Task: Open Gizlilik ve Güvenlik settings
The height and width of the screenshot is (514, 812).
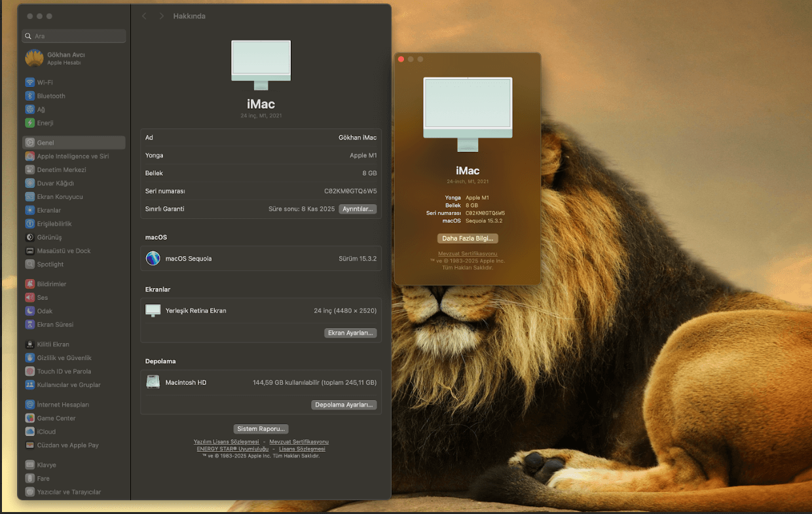Action: (74, 358)
